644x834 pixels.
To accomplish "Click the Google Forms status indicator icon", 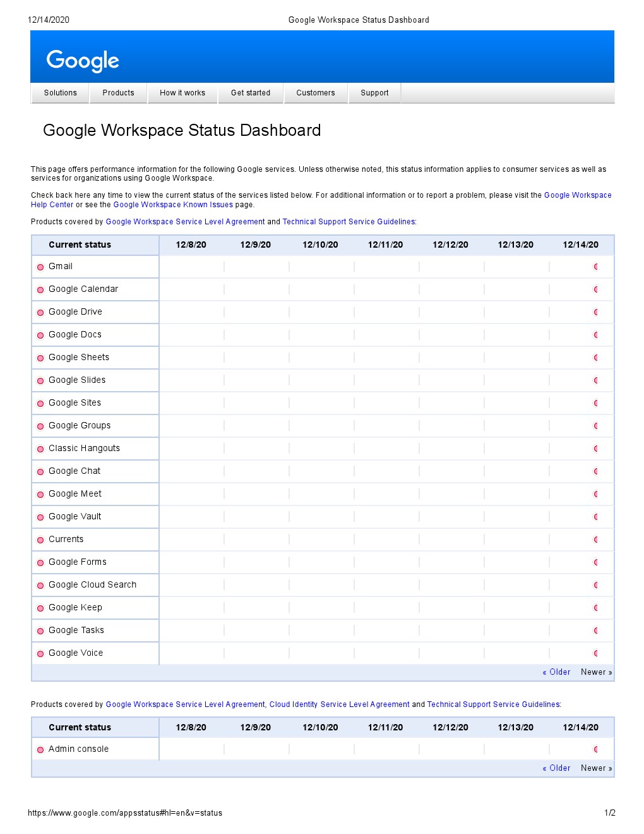I will [x=40, y=563].
